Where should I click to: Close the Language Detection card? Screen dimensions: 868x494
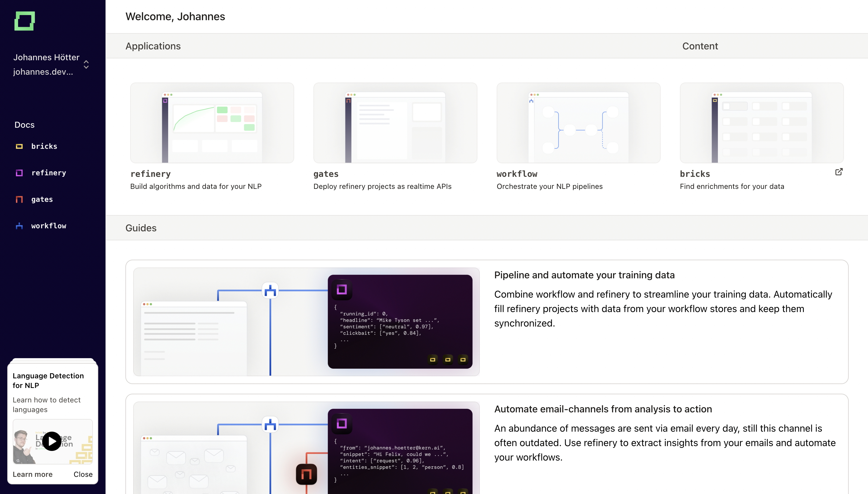pos(83,474)
